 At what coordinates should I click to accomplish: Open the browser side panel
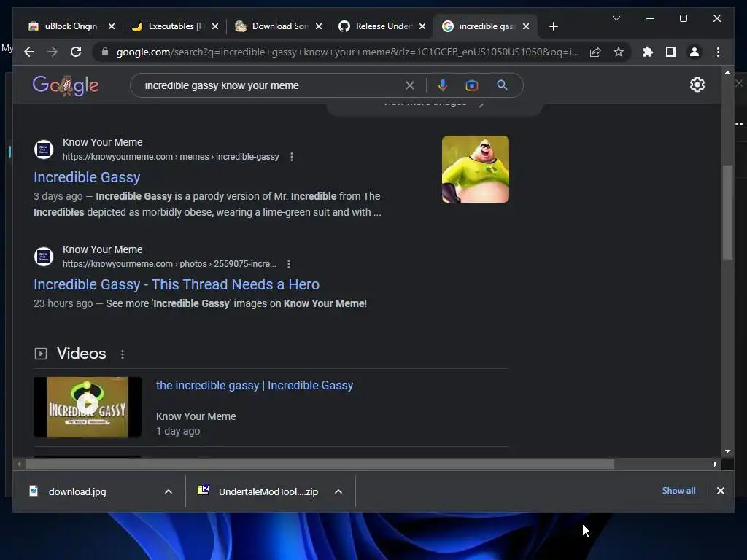click(x=671, y=52)
